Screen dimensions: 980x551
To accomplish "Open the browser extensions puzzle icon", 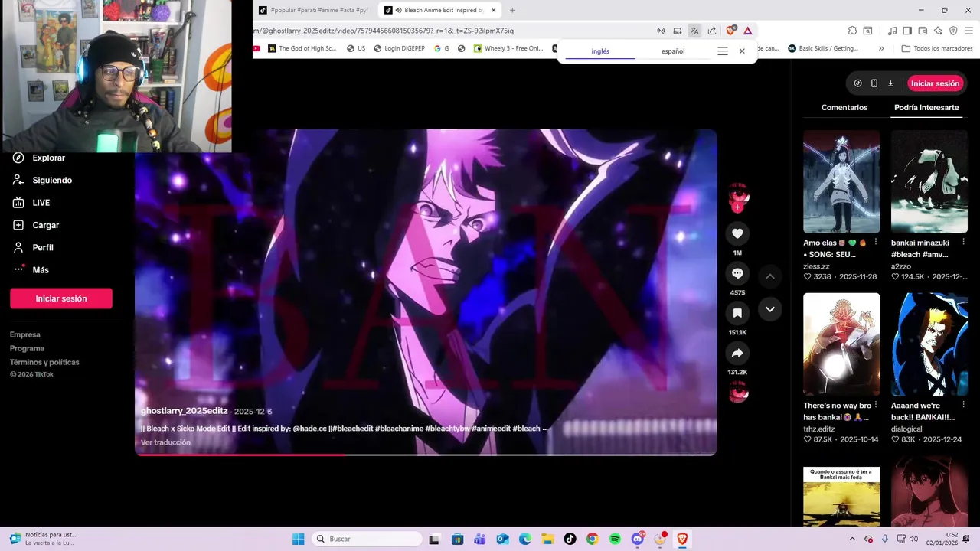I will (852, 31).
